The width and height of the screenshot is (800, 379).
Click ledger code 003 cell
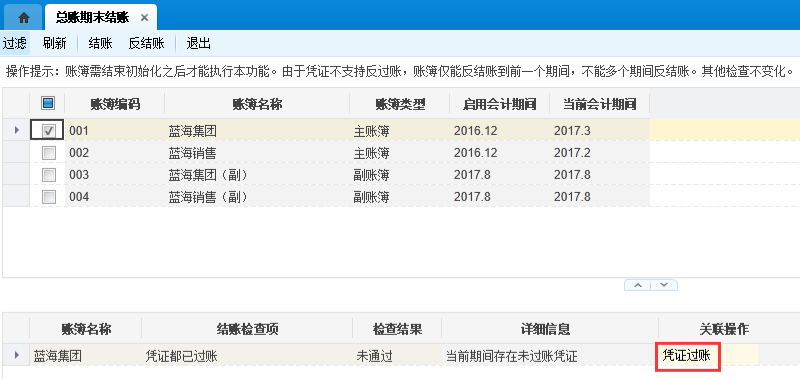click(x=115, y=174)
